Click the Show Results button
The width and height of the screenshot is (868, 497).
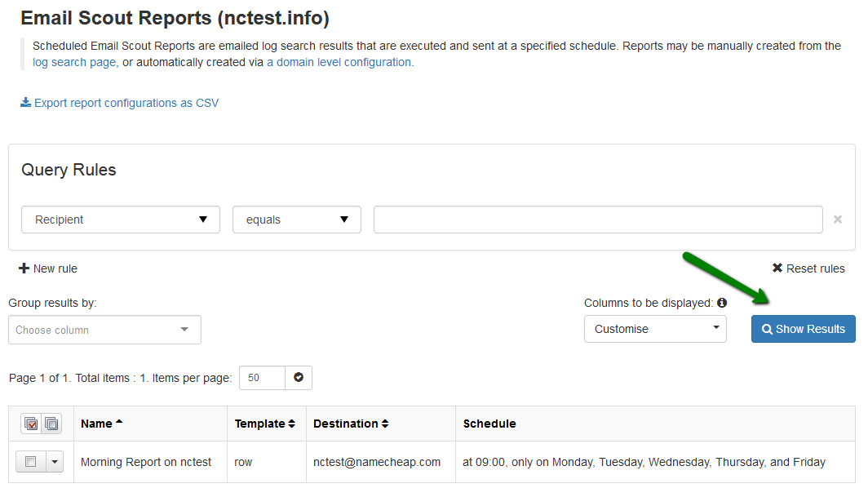pyautogui.click(x=804, y=329)
